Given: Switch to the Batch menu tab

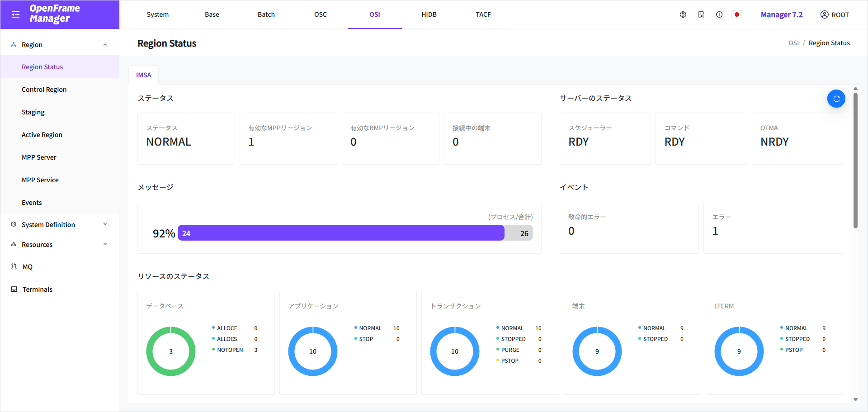Looking at the screenshot, I should [266, 14].
